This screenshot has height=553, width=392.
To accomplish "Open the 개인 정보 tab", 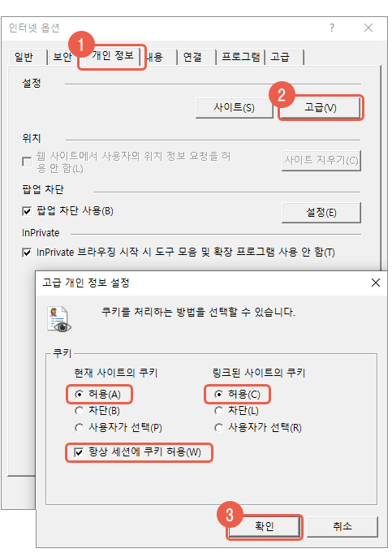I will (113, 56).
